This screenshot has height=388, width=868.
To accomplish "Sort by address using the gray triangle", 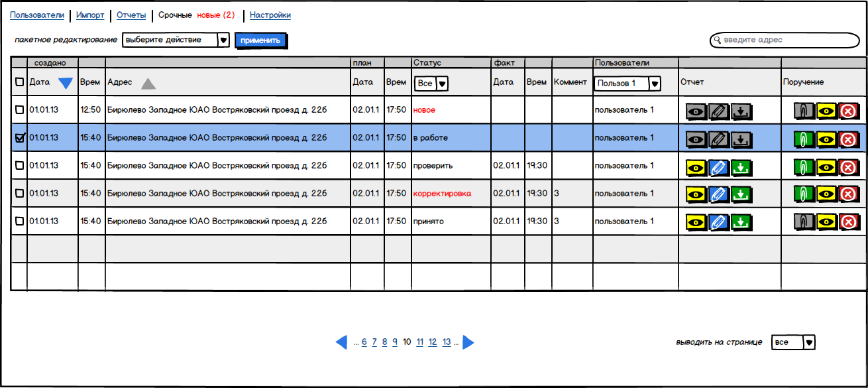I will point(148,84).
